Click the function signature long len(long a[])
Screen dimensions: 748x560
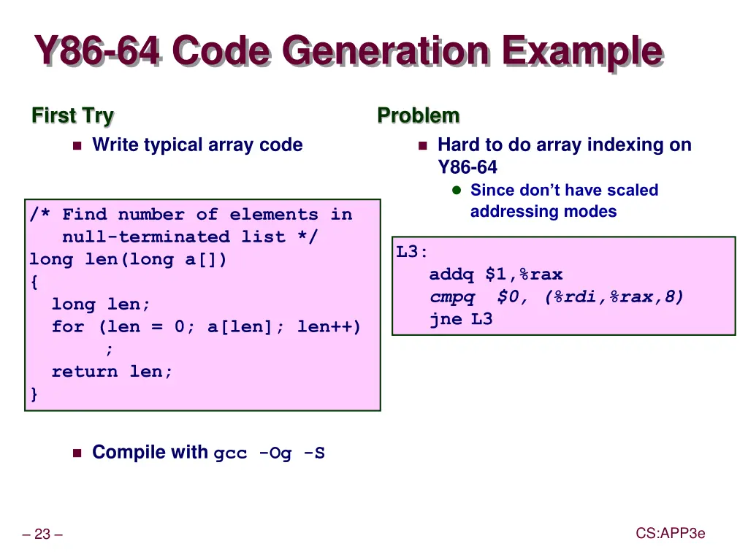point(129,259)
